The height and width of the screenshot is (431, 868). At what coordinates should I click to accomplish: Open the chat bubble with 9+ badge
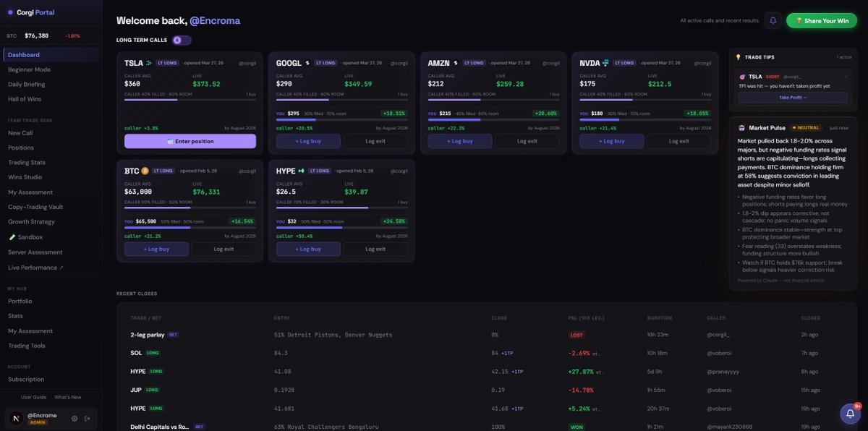coord(849,414)
